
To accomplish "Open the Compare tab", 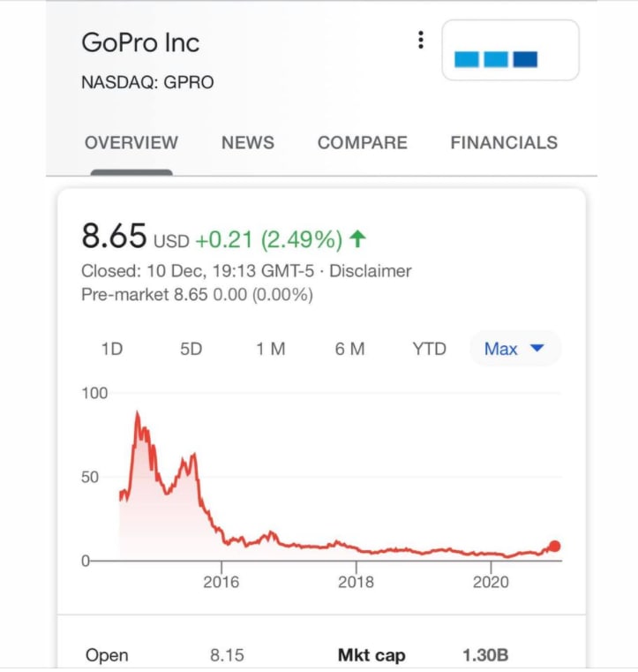I will point(363,143).
